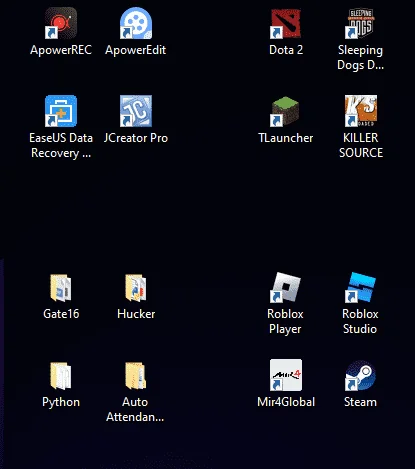Click the "Steam" label text
This screenshot has height=469, width=415.
(360, 402)
